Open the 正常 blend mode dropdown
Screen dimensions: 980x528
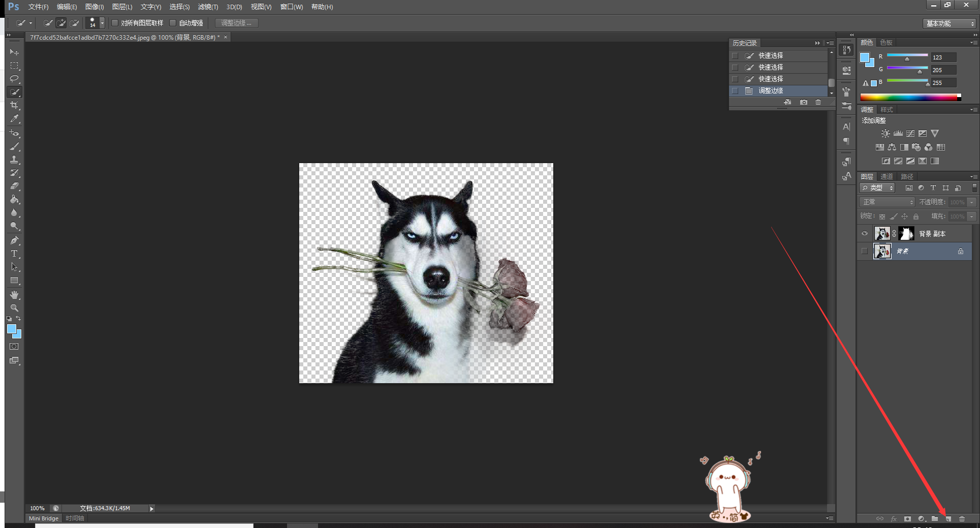(887, 202)
